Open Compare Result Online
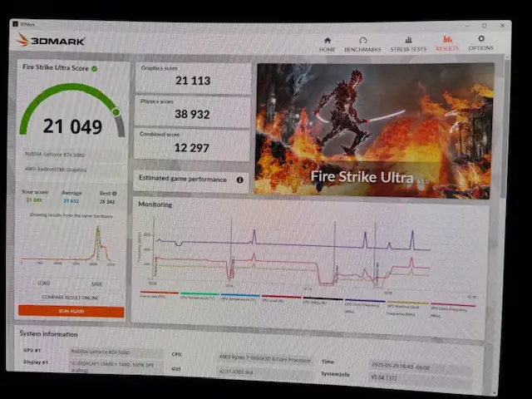The height and width of the screenshot is (399, 532). [x=70, y=298]
